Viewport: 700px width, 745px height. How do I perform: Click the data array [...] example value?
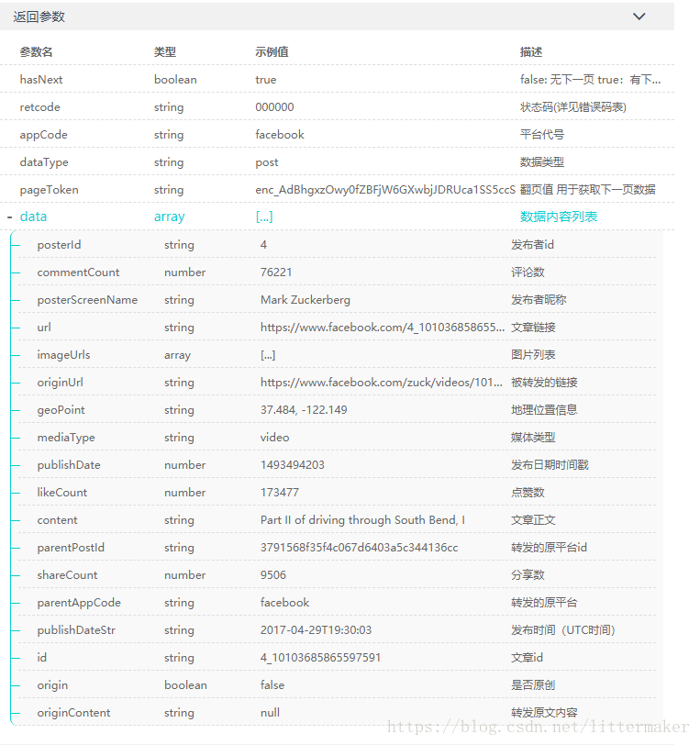click(264, 217)
